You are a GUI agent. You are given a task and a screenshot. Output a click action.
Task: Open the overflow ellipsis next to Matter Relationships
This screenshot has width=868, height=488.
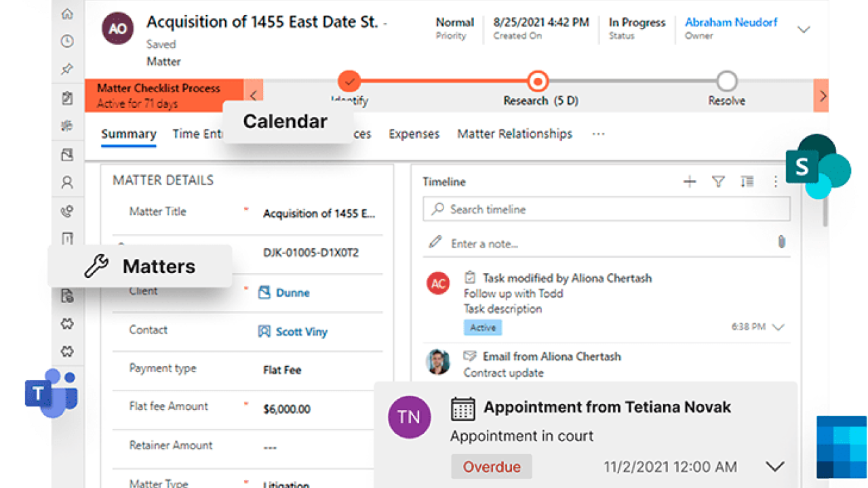[x=598, y=134]
